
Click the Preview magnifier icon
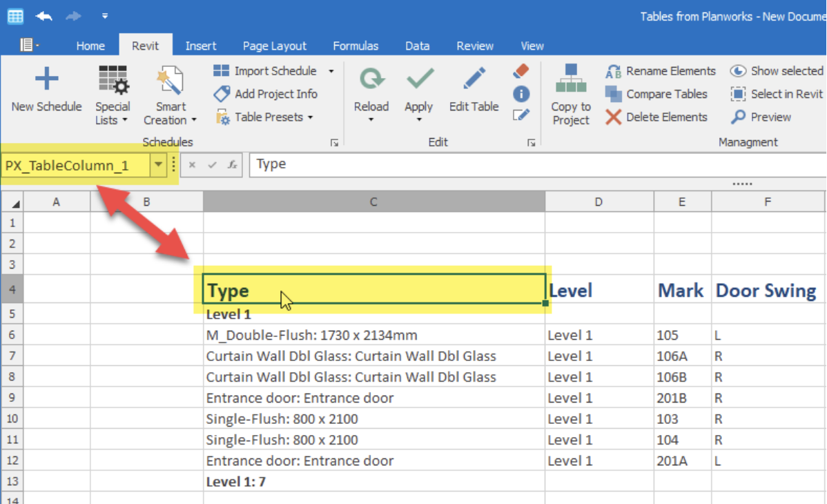pos(739,117)
